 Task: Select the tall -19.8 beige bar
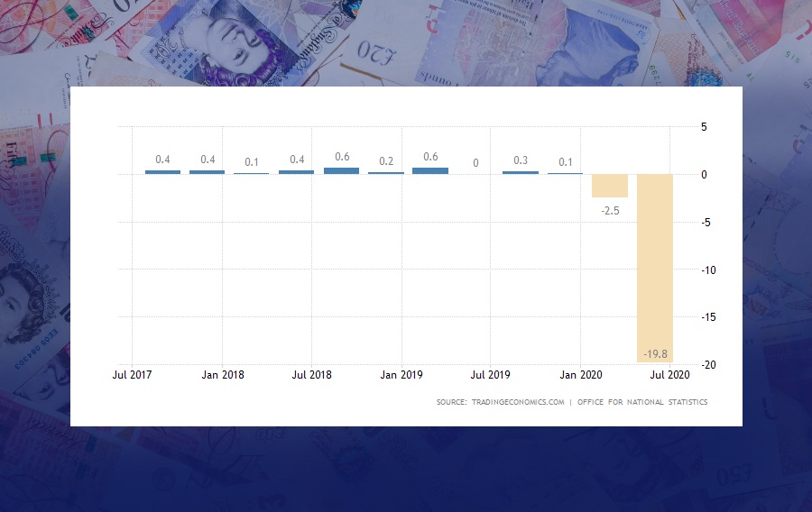point(655,268)
